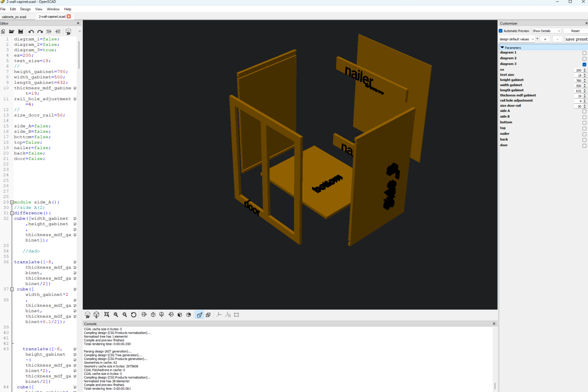
Task: Enable the bottom parameter checkbox
Action: 584,123
